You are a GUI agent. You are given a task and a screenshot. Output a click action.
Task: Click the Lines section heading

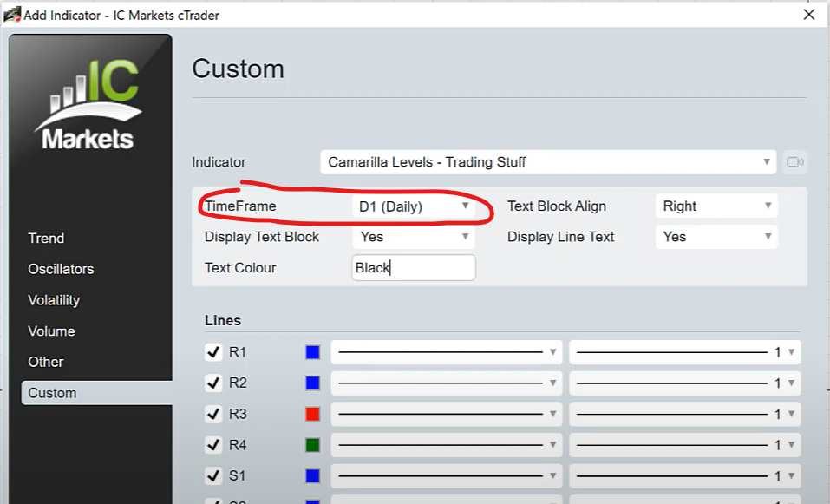pos(223,320)
